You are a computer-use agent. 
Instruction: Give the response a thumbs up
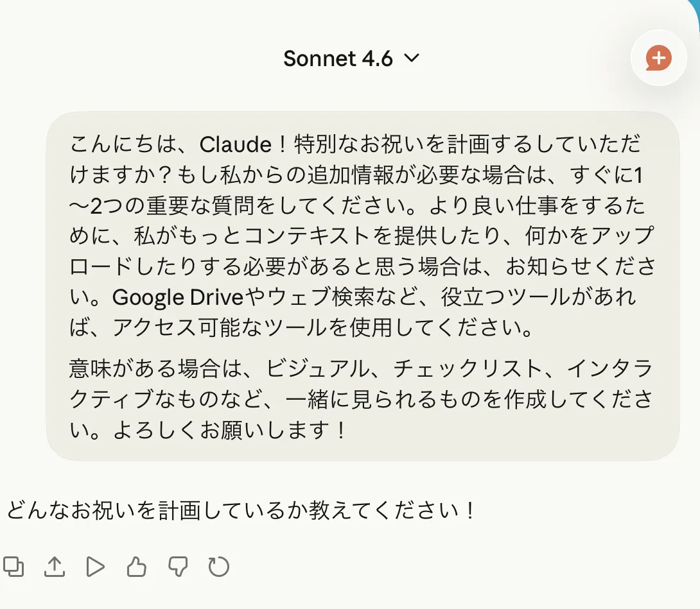136,567
